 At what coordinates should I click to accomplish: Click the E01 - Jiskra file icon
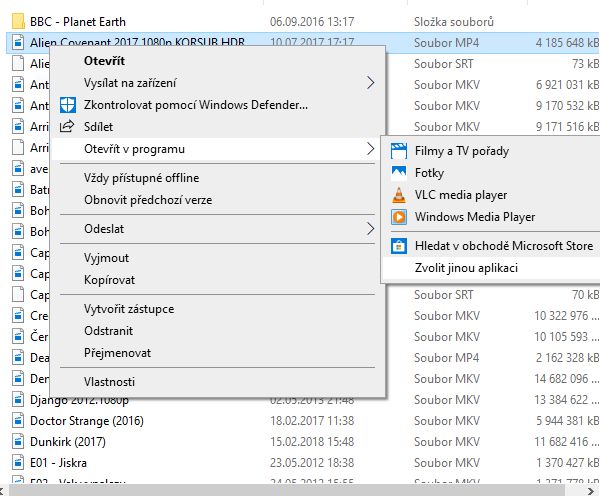18,463
